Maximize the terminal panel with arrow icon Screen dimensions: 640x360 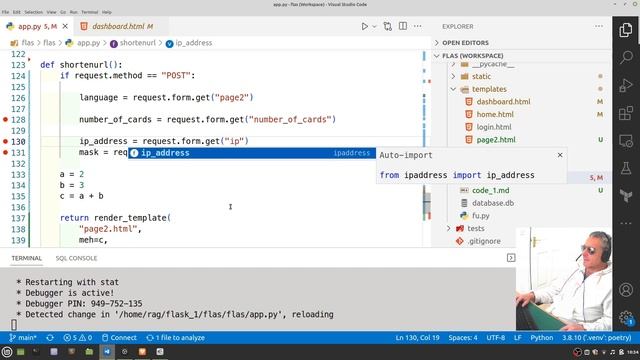511,258
